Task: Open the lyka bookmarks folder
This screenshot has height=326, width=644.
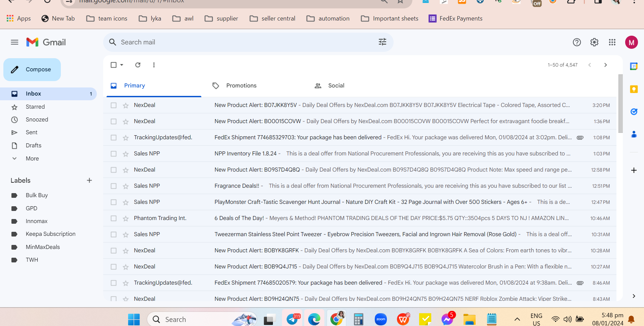Action: [150, 19]
